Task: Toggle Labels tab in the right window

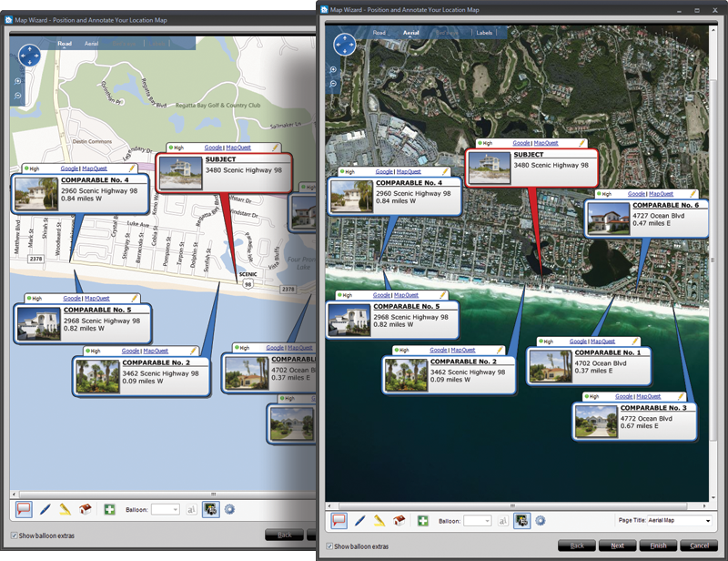Action: coord(484,33)
